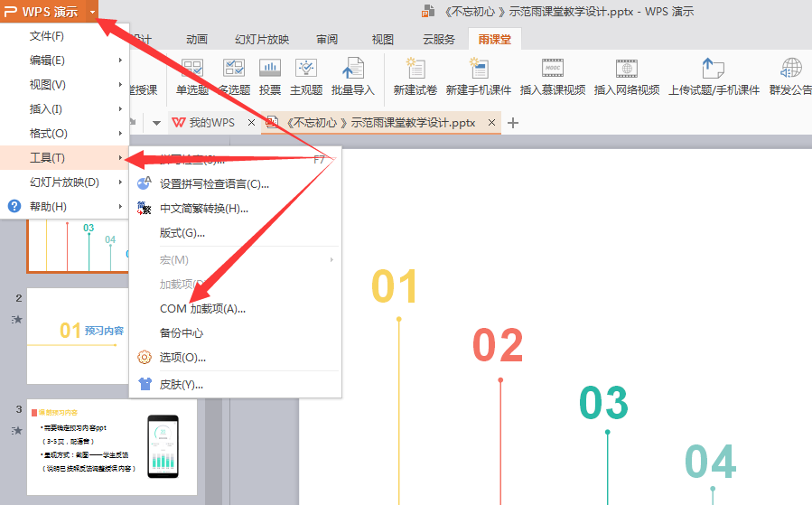The width and height of the screenshot is (812, 505).
Task: Click the 插入慕课视频 MOOC video icon
Action: coord(553,68)
